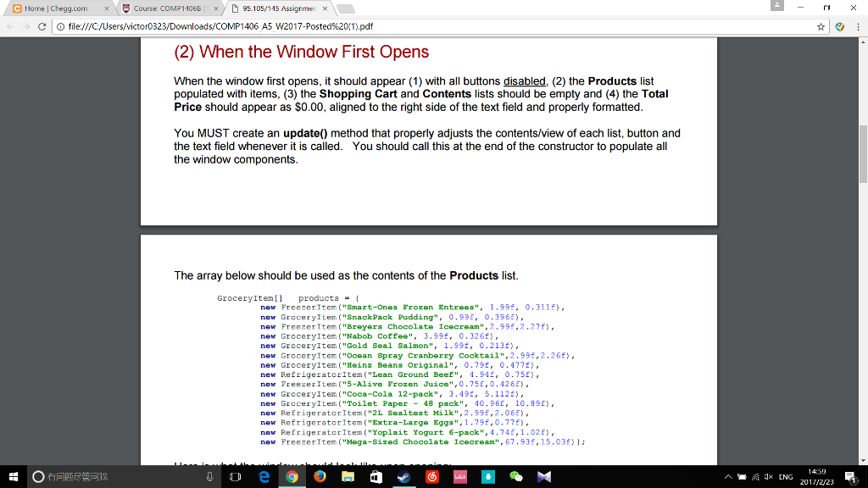The height and width of the screenshot is (488, 868).
Task: Expand hidden tray icons arrow
Action: point(728,478)
